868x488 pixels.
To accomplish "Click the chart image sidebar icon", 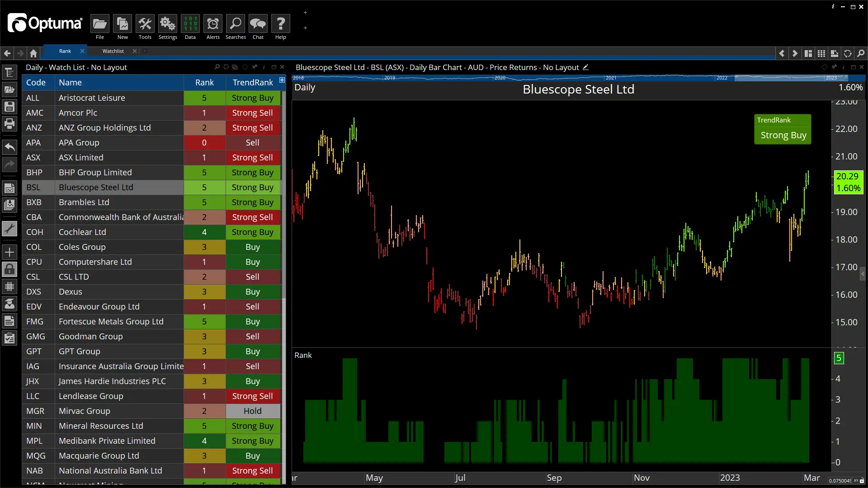I will click(9, 188).
